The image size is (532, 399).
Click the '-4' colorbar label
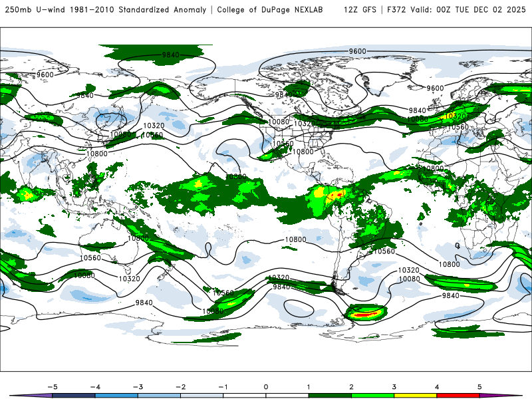[x=95, y=387]
